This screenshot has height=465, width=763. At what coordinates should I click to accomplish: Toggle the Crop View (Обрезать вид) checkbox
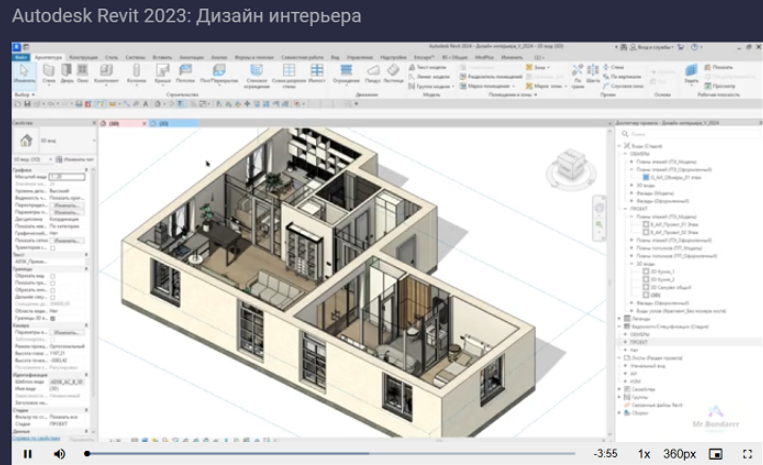pyautogui.click(x=53, y=276)
